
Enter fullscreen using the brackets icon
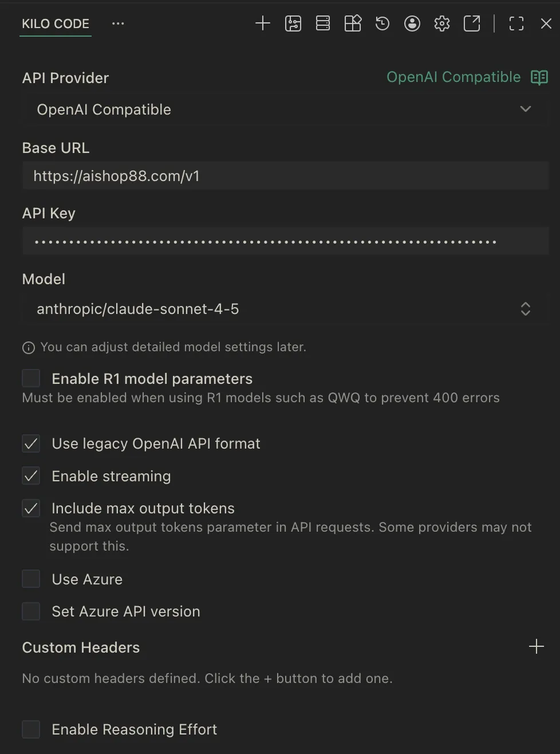pos(516,23)
